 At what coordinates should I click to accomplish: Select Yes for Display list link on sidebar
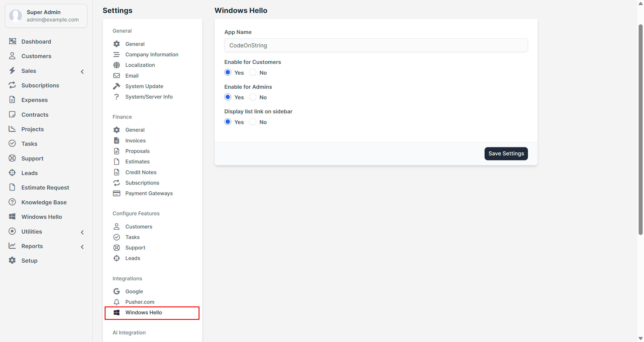pos(228,122)
